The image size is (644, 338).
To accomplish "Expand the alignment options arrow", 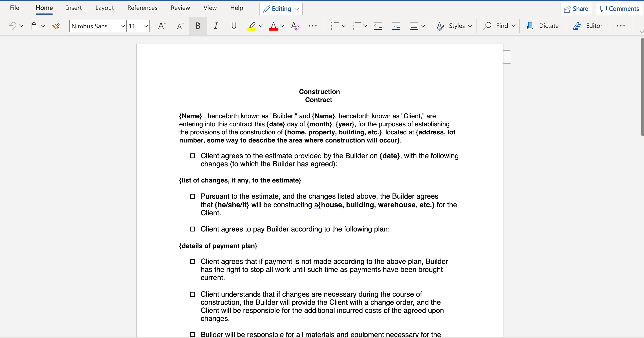I will pyautogui.click(x=423, y=26).
